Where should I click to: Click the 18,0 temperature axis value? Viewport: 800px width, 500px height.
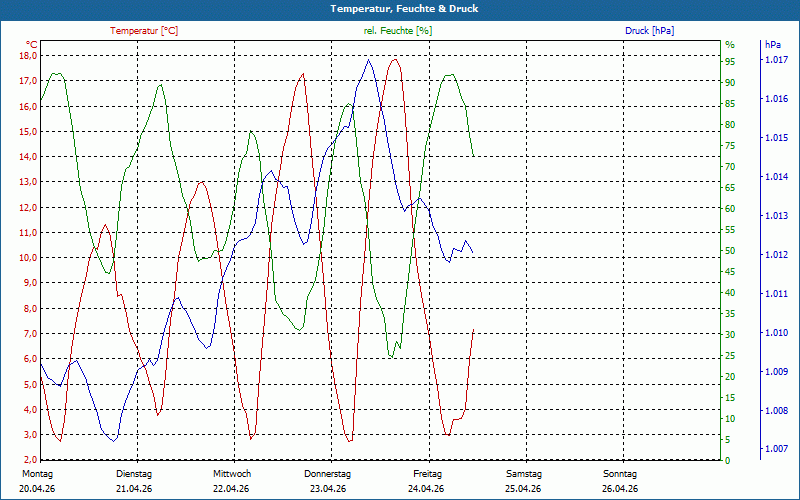(x=28, y=56)
